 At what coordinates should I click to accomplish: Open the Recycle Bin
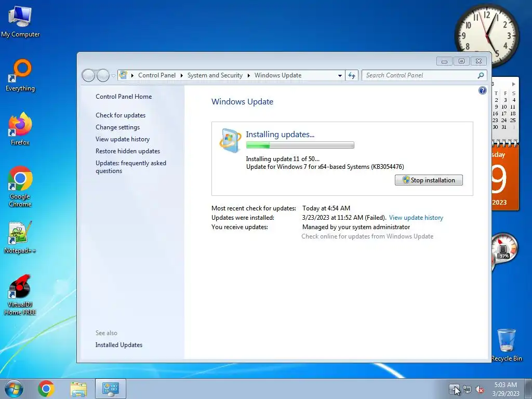[x=507, y=345]
